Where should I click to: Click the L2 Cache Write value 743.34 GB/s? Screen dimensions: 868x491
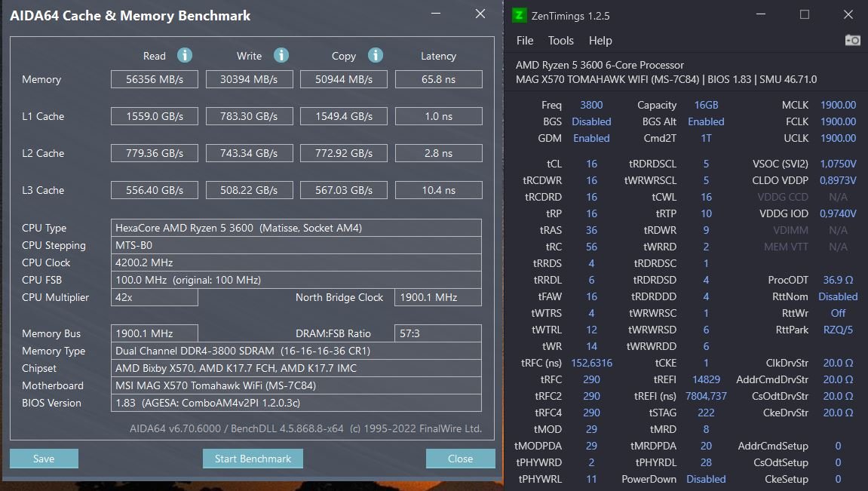tap(249, 153)
